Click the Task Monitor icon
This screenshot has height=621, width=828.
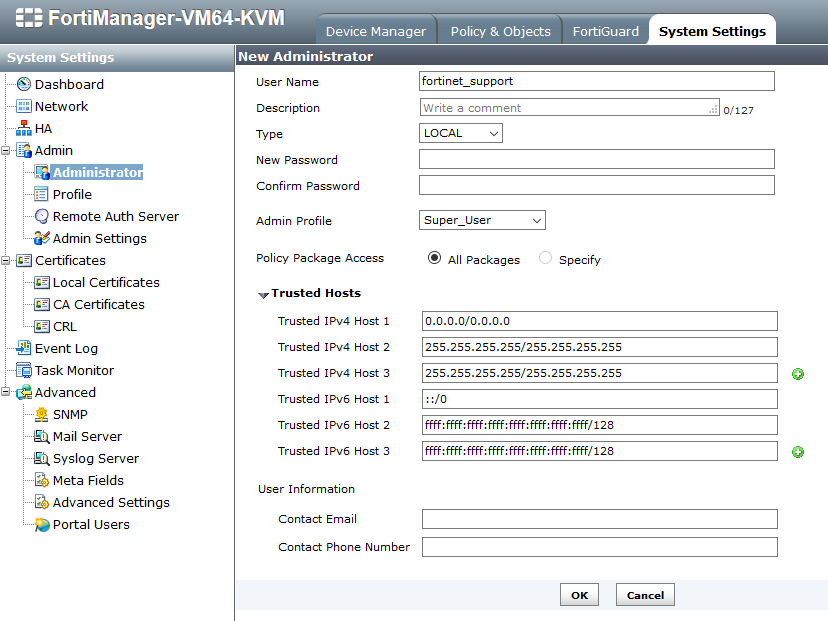pyautogui.click(x=24, y=371)
